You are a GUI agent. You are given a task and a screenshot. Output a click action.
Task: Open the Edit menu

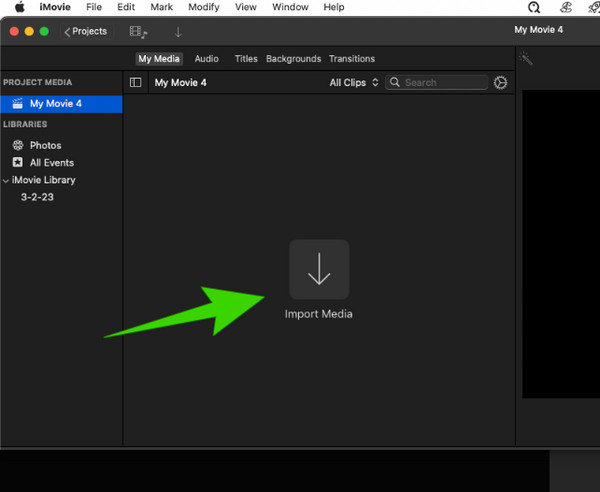pos(126,7)
